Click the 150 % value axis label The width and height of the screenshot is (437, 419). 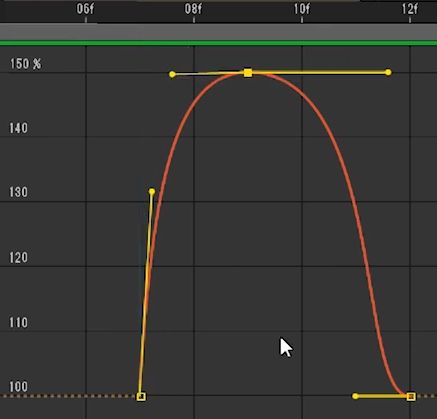tap(25, 64)
